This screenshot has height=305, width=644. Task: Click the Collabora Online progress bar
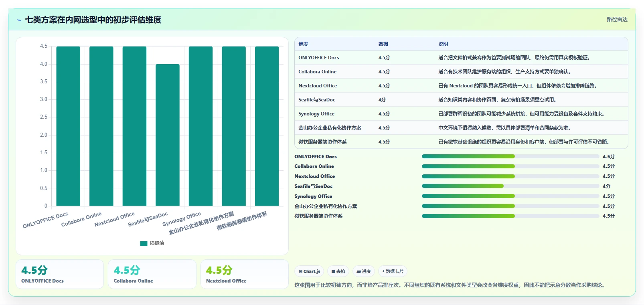(510, 166)
